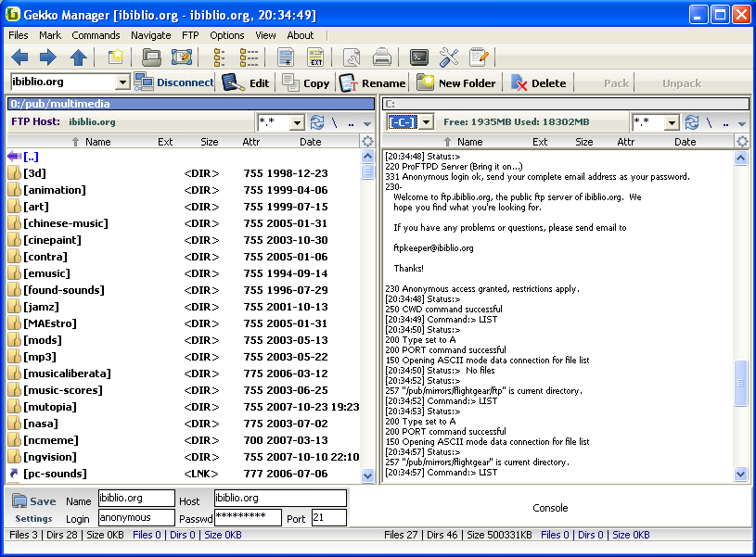Focus the Host input field
This screenshot has height=557, width=756.
280,499
